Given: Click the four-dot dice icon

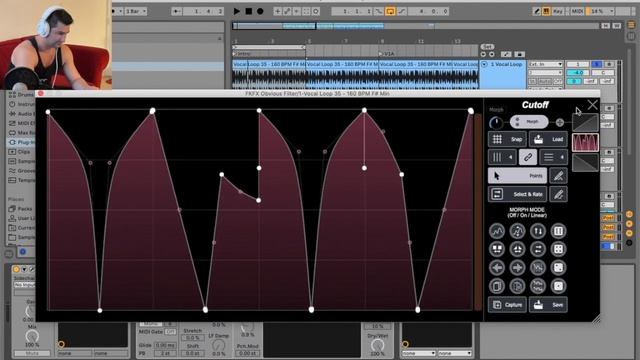Looking at the screenshot, I should tap(558, 249).
